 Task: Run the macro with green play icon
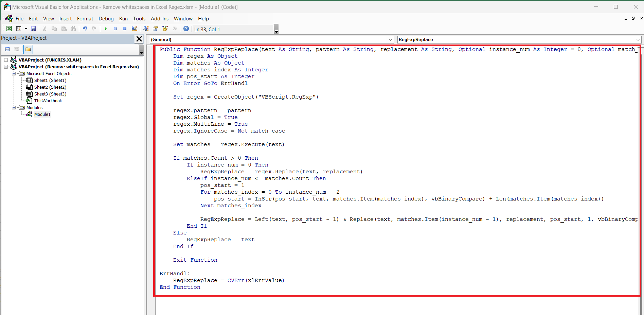(x=106, y=29)
